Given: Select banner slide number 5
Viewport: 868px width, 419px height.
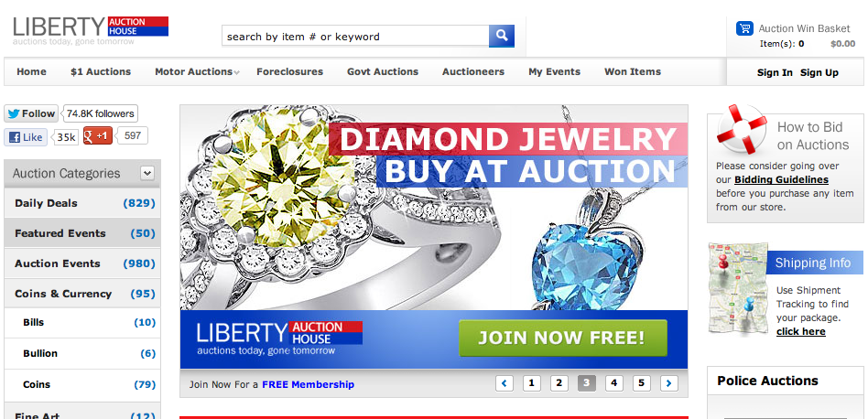Looking at the screenshot, I should coord(641,383).
